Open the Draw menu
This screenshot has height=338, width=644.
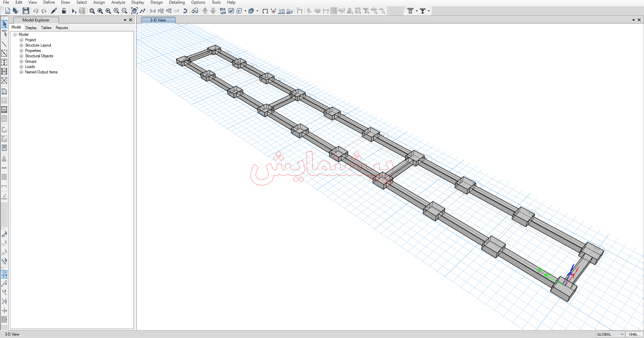point(65,2)
